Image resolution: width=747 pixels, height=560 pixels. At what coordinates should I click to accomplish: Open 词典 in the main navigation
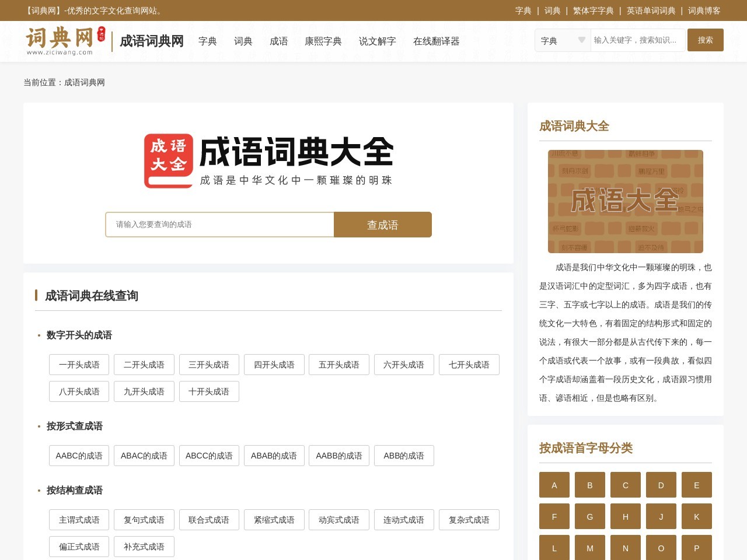point(243,41)
